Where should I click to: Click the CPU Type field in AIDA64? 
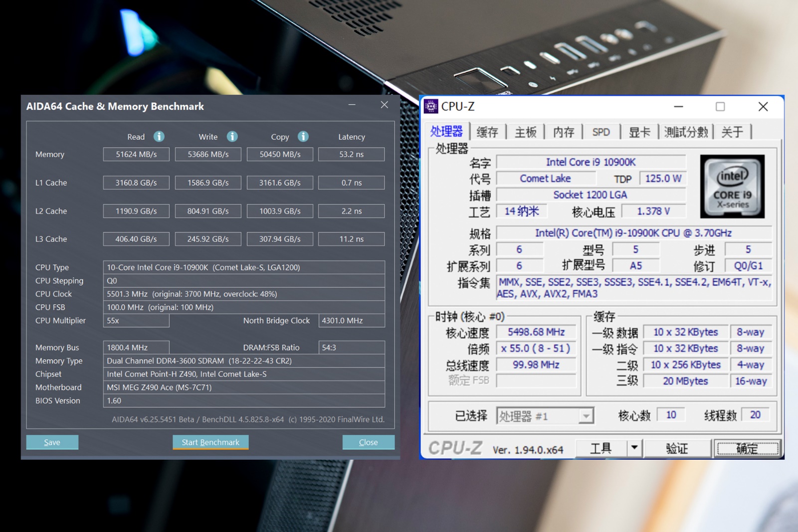[244, 267]
